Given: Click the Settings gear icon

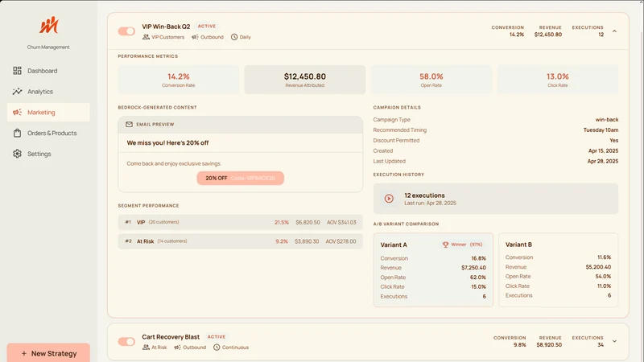Looking at the screenshot, I should 17,154.
